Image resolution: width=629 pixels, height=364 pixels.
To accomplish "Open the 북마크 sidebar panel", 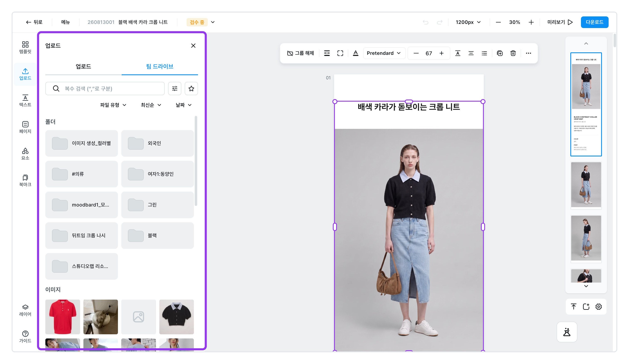I will 25,181.
